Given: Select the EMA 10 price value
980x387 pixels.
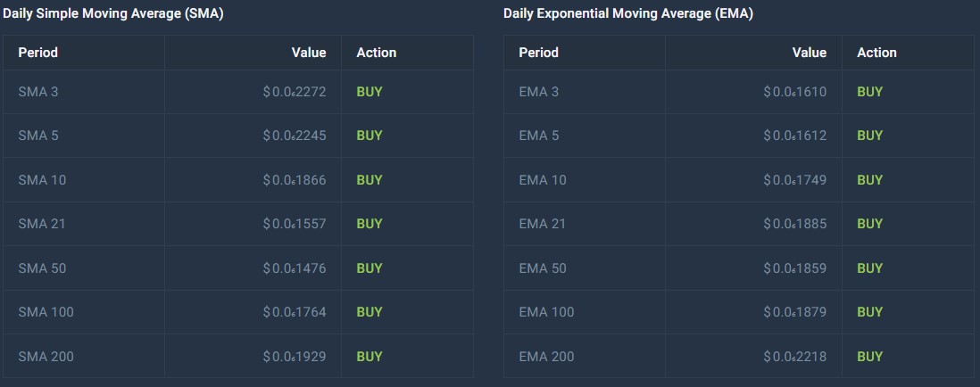Looking at the screenshot, I should coord(795,180).
